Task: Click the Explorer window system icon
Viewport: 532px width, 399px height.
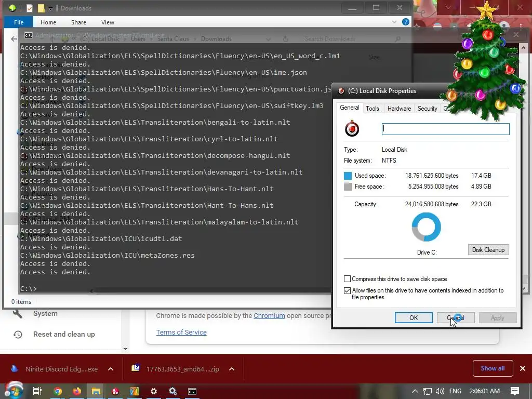Action: coord(12,8)
